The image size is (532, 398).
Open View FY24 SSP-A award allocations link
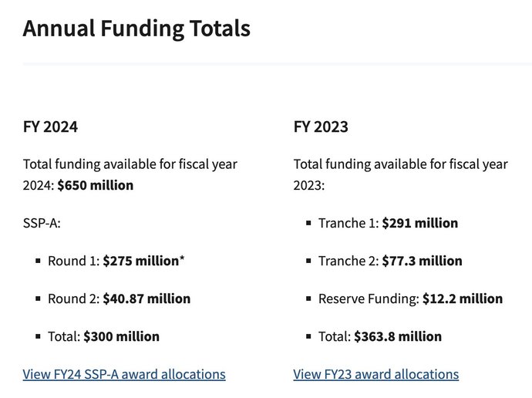click(124, 374)
